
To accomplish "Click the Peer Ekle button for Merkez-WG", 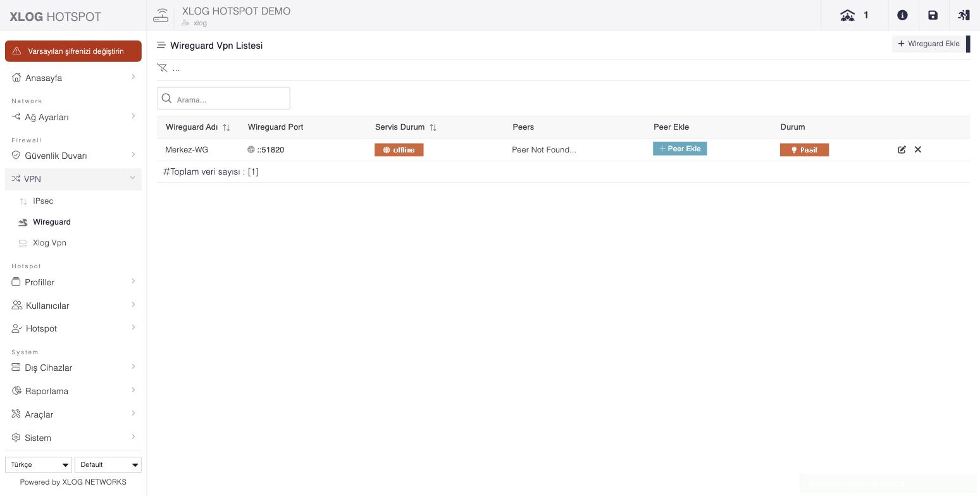I will 680,149.
